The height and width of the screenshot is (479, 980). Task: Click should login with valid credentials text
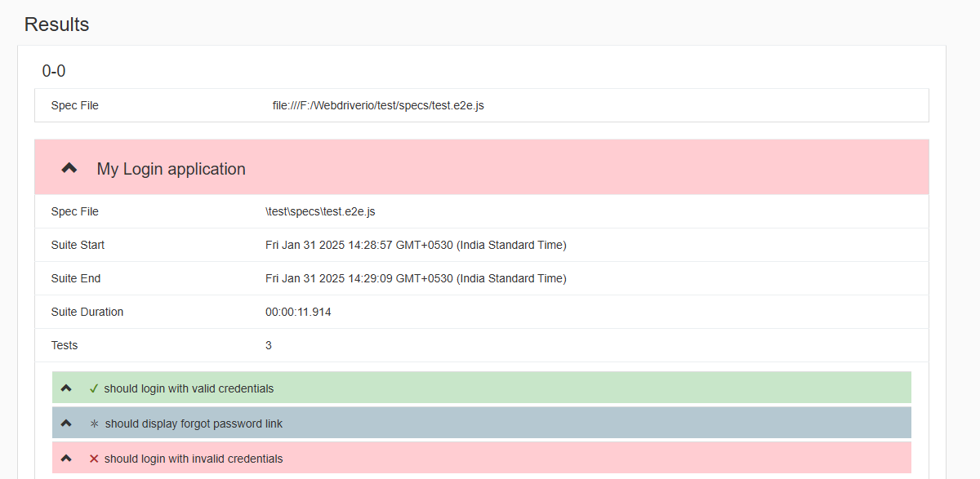[189, 388]
